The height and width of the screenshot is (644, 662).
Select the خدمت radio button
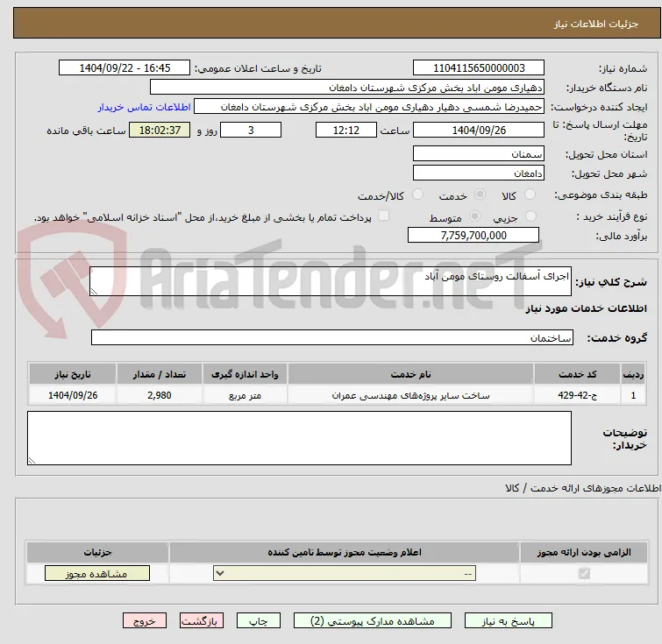click(480, 195)
